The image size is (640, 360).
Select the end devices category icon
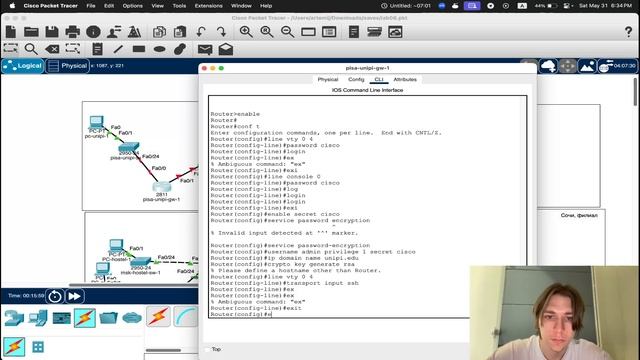click(38, 318)
